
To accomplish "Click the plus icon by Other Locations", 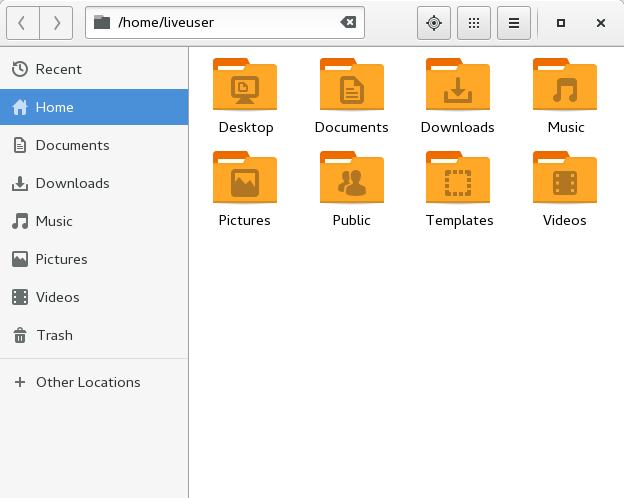I will [x=20, y=382].
